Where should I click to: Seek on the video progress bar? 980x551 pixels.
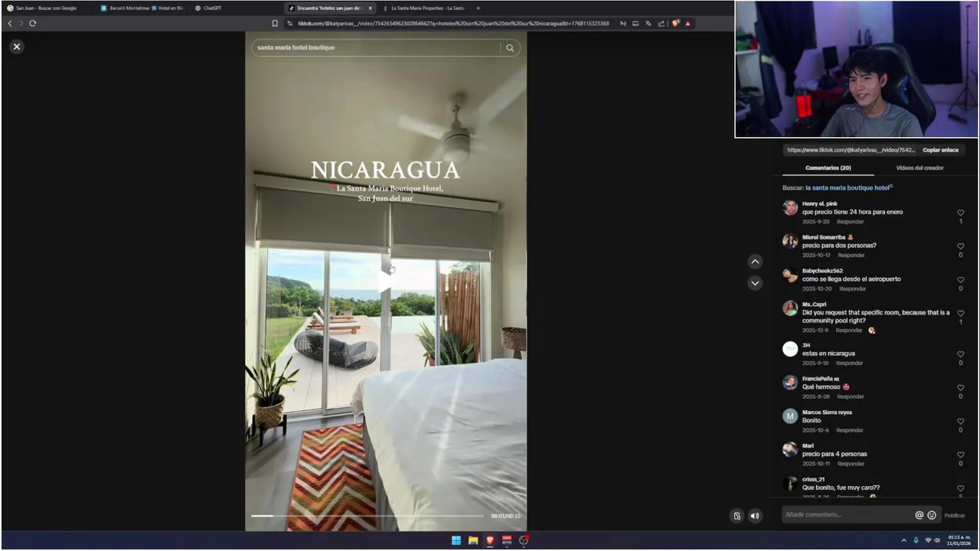(x=367, y=516)
